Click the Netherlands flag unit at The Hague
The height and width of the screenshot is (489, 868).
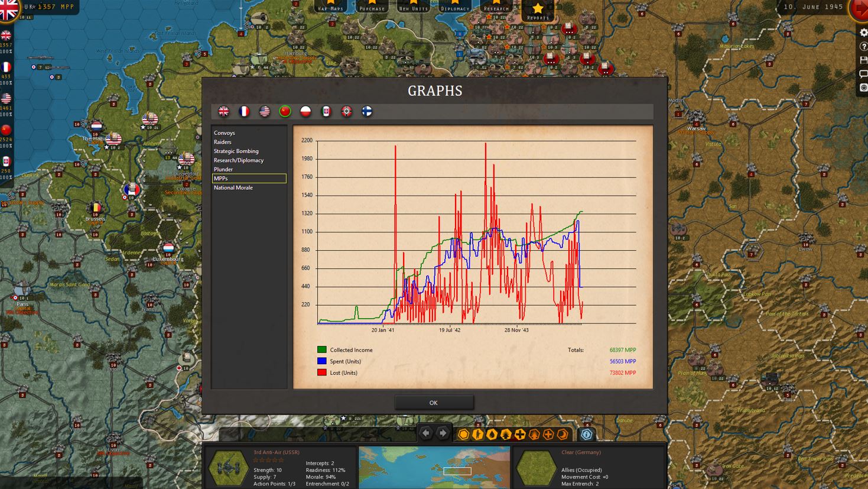97,126
